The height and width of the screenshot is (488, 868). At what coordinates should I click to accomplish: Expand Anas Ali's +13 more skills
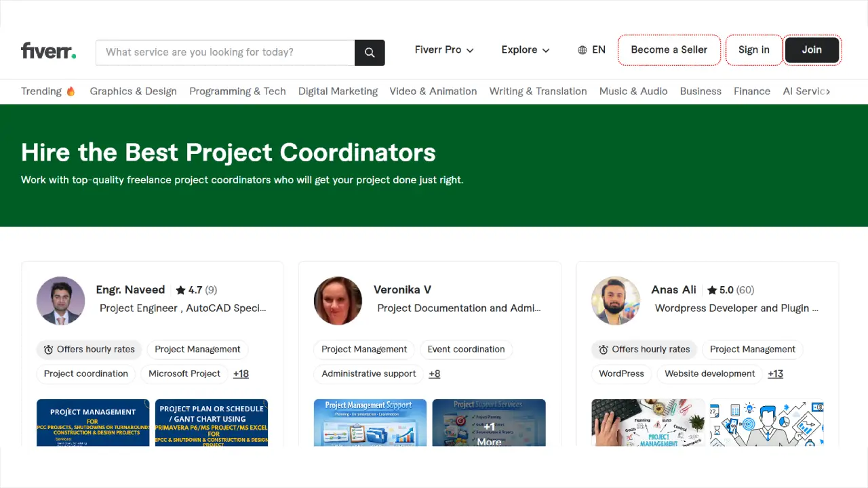tap(776, 373)
